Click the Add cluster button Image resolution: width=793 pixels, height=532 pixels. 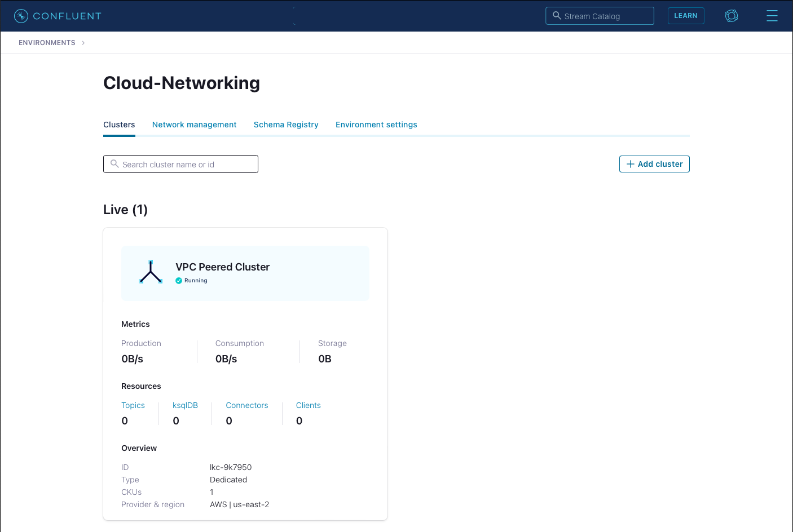click(x=654, y=164)
